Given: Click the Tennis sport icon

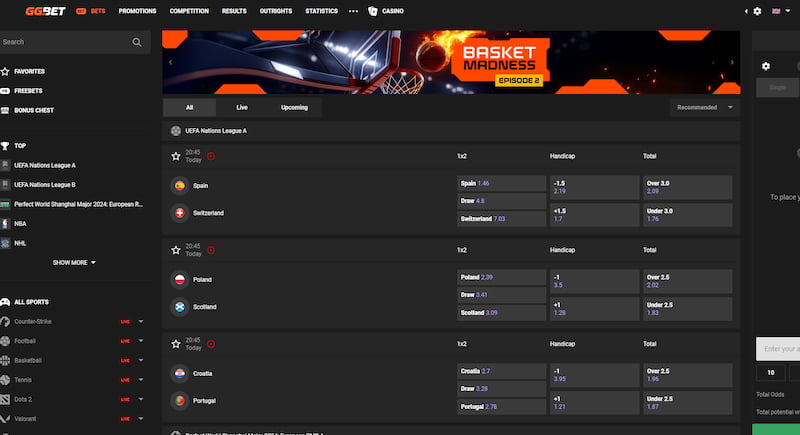Looking at the screenshot, I should (5, 380).
